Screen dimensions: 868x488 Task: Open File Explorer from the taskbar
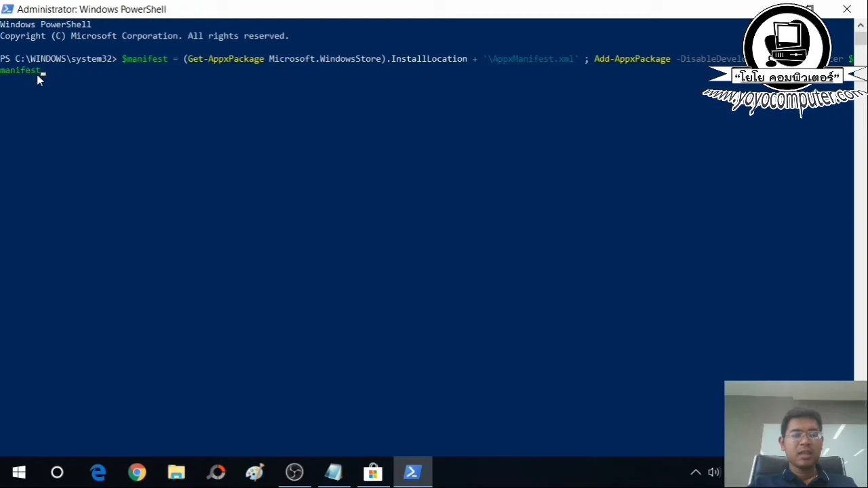pyautogui.click(x=176, y=472)
